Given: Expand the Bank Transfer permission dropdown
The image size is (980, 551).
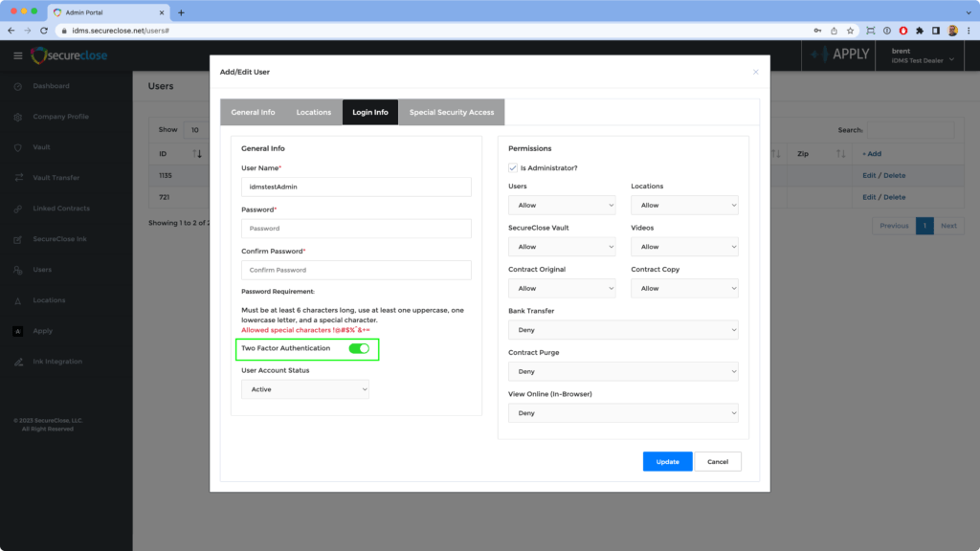Looking at the screenshot, I should point(623,330).
